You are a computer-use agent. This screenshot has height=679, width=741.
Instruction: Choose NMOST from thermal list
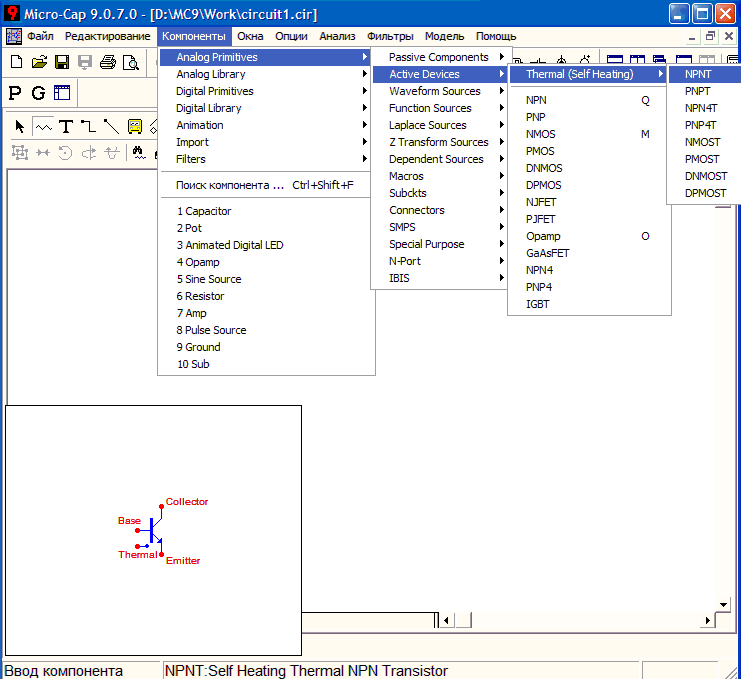tap(704, 142)
